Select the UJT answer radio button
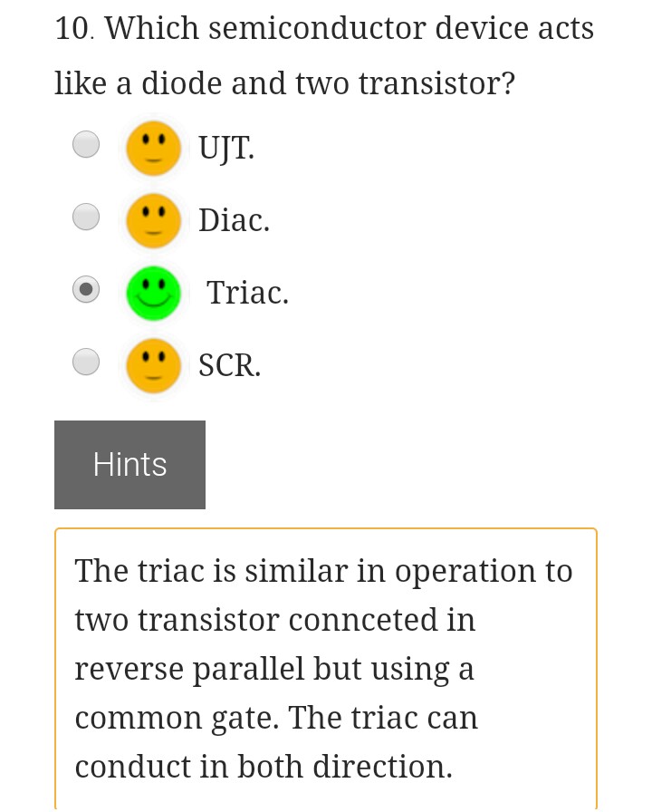The height and width of the screenshot is (812, 652). [x=86, y=143]
